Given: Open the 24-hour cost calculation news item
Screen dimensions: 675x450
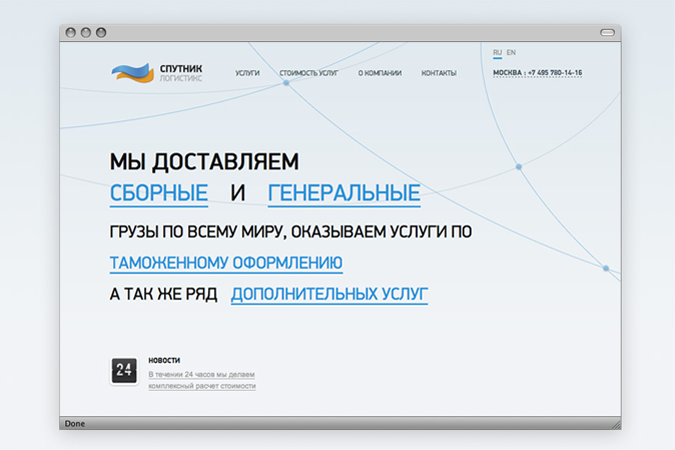Looking at the screenshot, I should point(202,379).
